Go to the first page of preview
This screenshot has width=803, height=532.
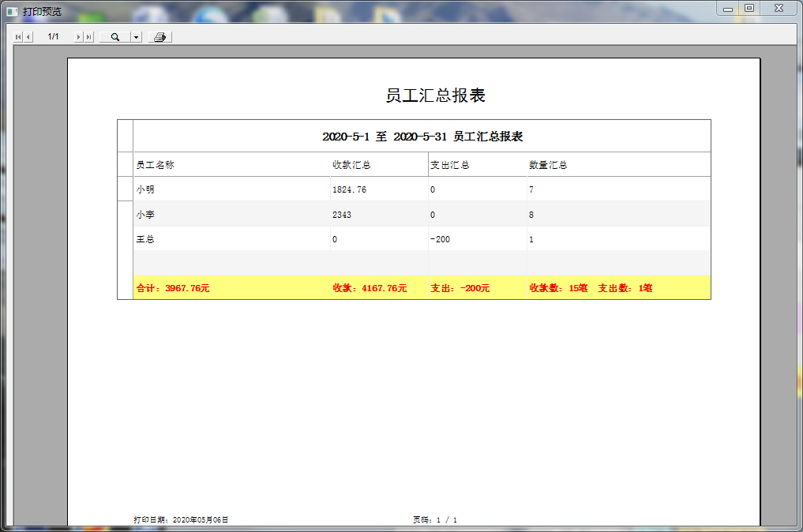pos(18,37)
